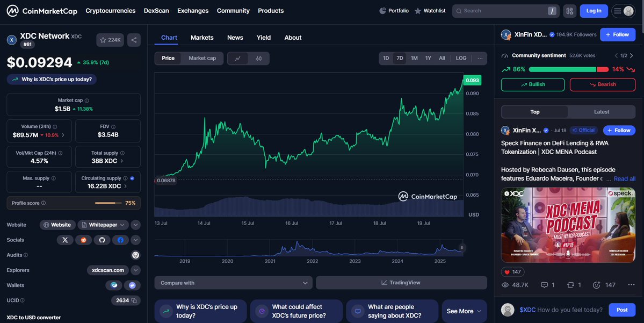
Task: Click the QR code scan icon
Action: [x=570, y=11]
